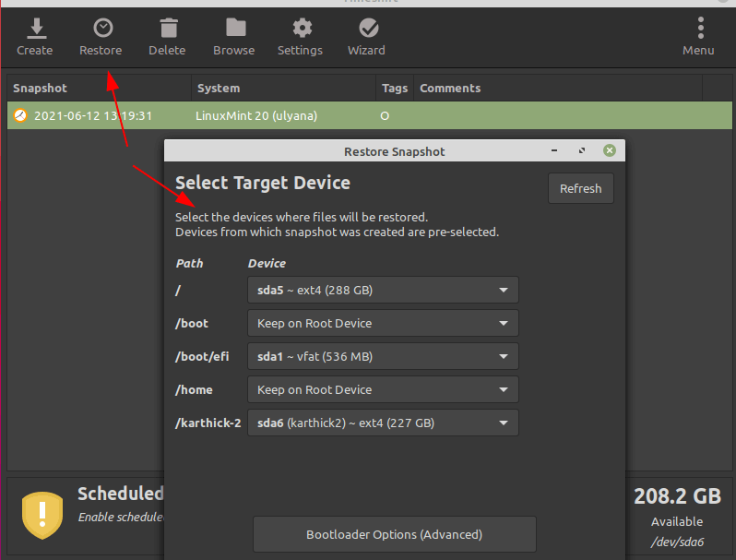Open the root path device dropdown sda5

coord(383,290)
